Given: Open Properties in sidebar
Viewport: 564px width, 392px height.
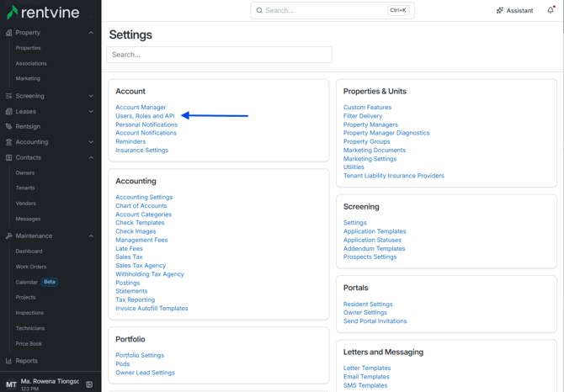Looking at the screenshot, I should [28, 48].
